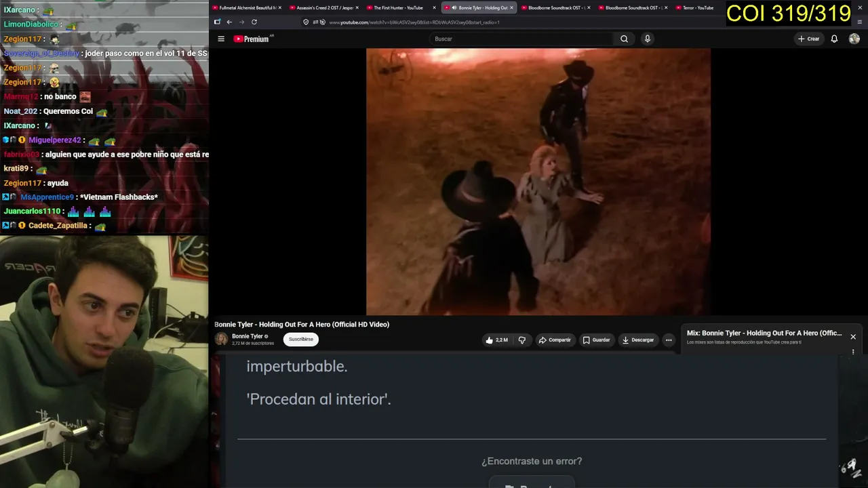Click LimonDiabolico username in chat
This screenshot has width=868, height=488.
click(31, 24)
